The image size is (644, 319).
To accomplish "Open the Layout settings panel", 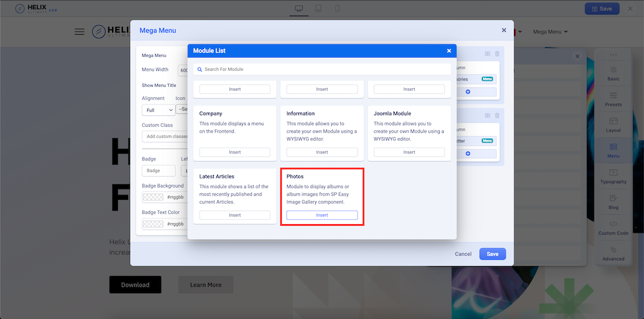I will coord(613,125).
